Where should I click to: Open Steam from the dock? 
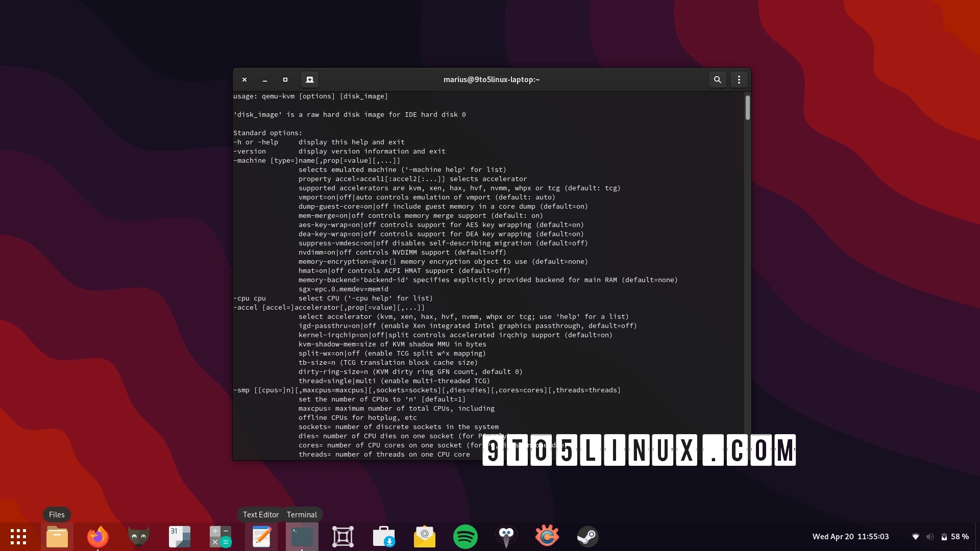point(587,537)
